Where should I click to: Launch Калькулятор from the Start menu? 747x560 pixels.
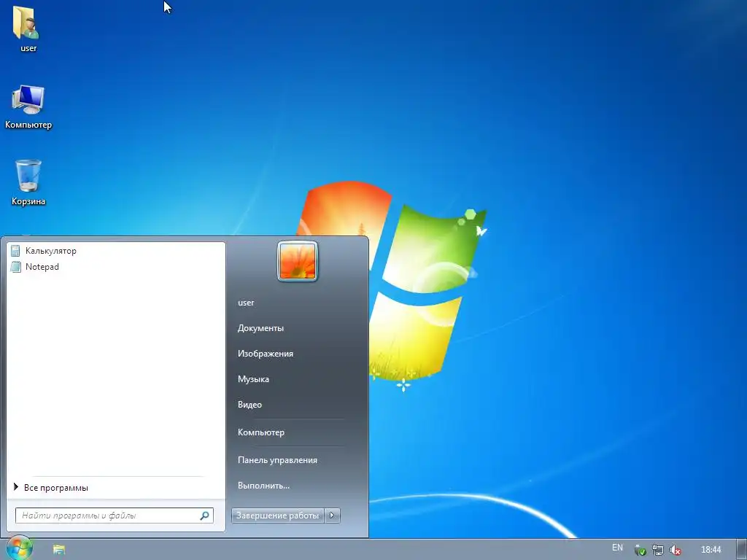point(116,251)
